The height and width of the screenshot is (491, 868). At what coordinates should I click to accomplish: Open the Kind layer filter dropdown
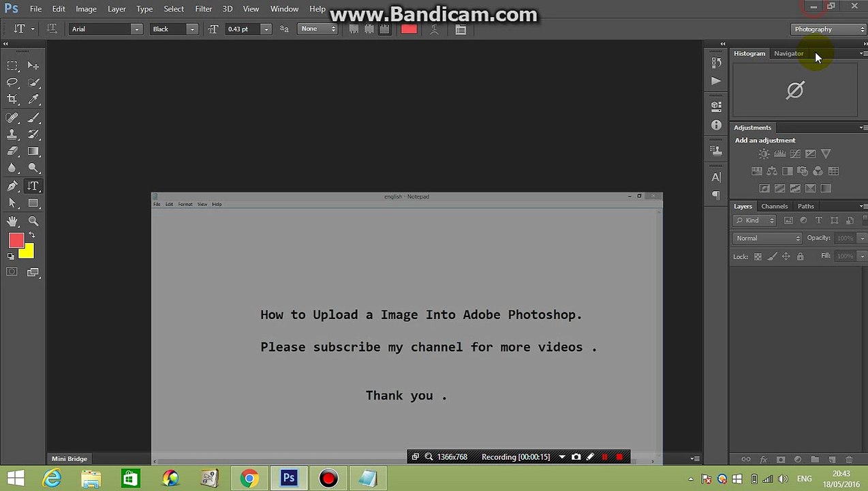(x=755, y=220)
